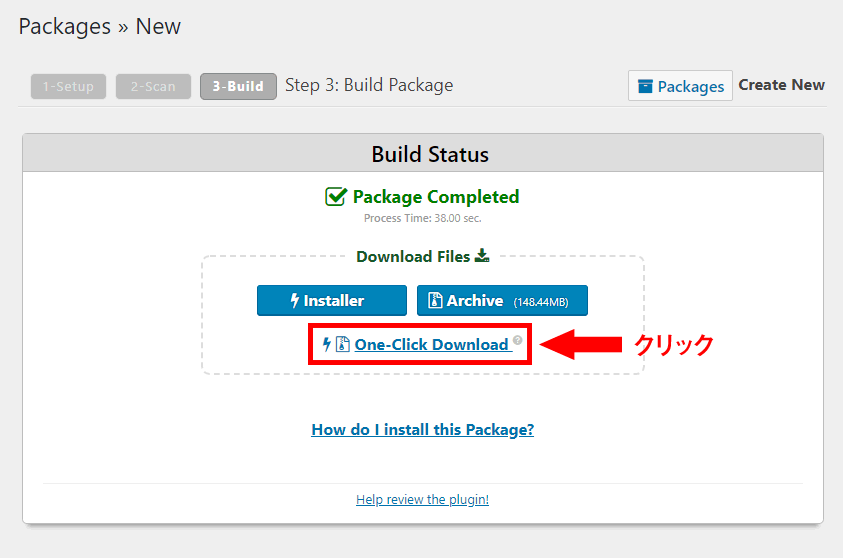843x558 pixels.
Task: Download the Archive package file
Action: click(502, 300)
